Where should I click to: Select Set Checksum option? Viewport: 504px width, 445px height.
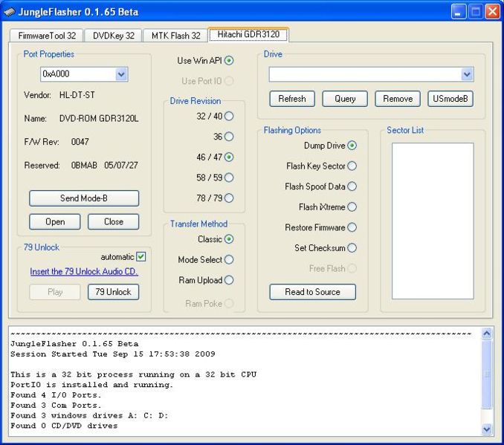[352, 247]
